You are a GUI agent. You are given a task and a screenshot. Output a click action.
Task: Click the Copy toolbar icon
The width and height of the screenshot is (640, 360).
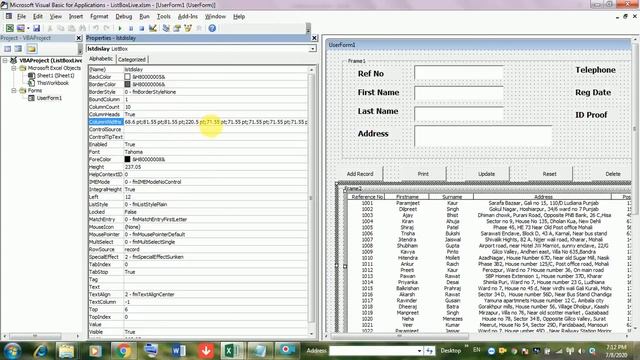coord(60,28)
